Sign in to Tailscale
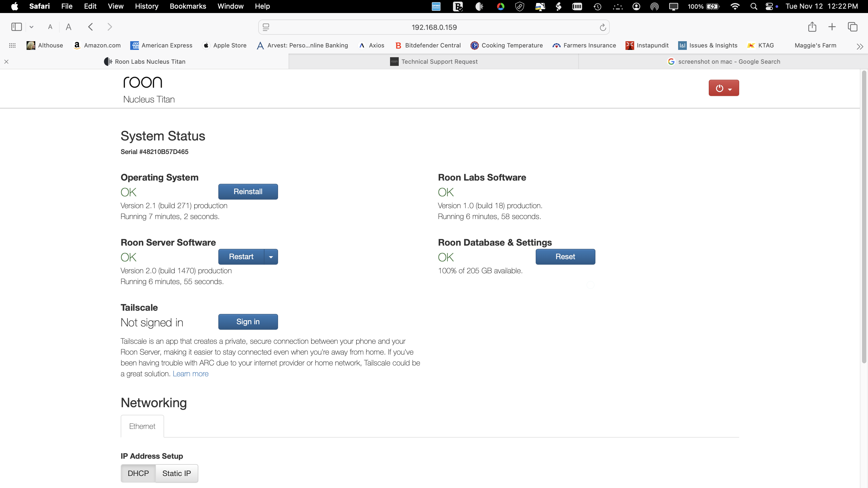 pos(248,322)
